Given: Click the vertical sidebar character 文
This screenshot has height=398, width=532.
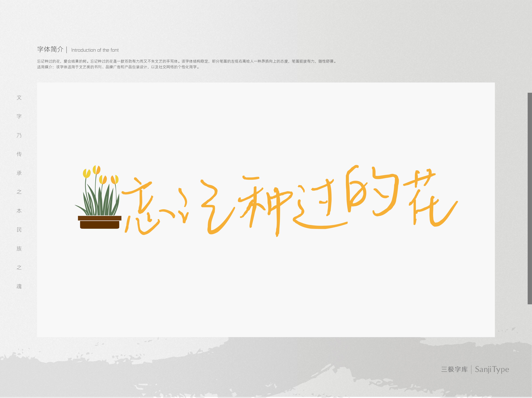Looking at the screenshot, I should coord(19,97).
